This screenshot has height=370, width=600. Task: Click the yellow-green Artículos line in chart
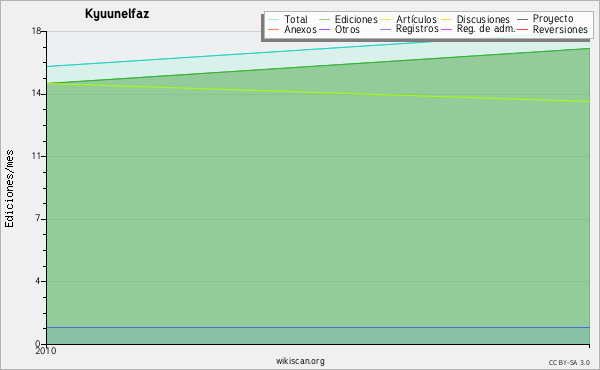pos(318,92)
